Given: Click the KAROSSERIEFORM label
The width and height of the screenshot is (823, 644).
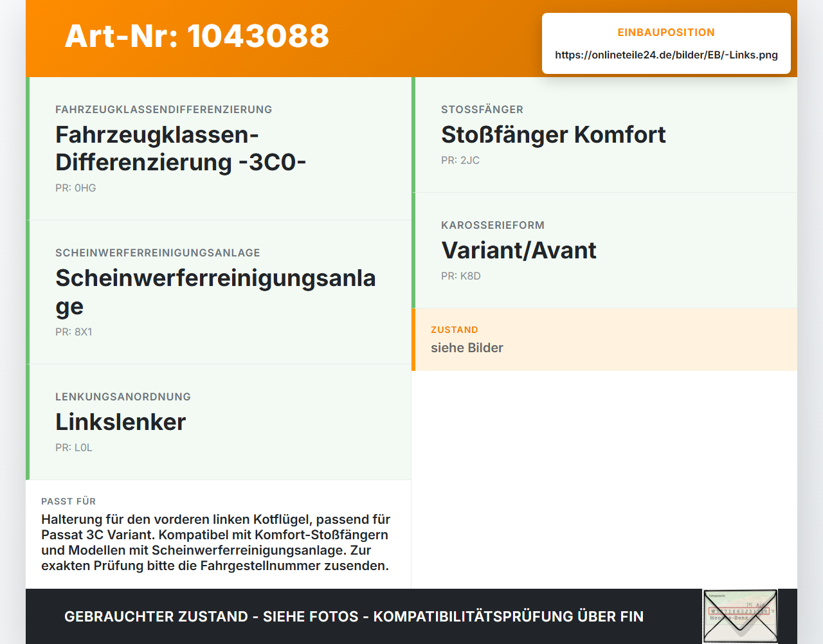Looking at the screenshot, I should click(493, 226).
